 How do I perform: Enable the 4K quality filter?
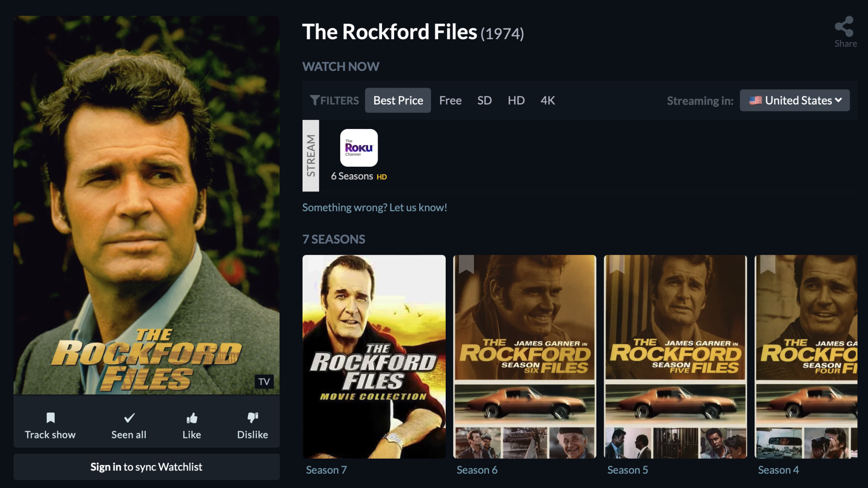point(548,100)
